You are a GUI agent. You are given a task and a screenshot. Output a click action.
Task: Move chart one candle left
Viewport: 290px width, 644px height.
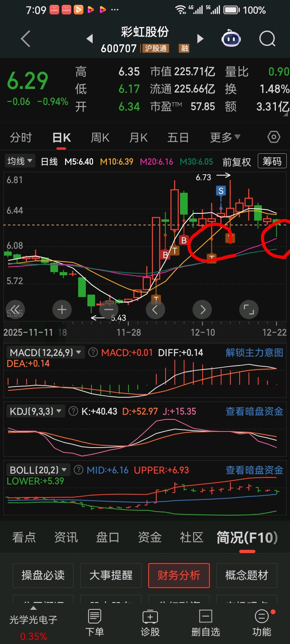[x=155, y=310]
